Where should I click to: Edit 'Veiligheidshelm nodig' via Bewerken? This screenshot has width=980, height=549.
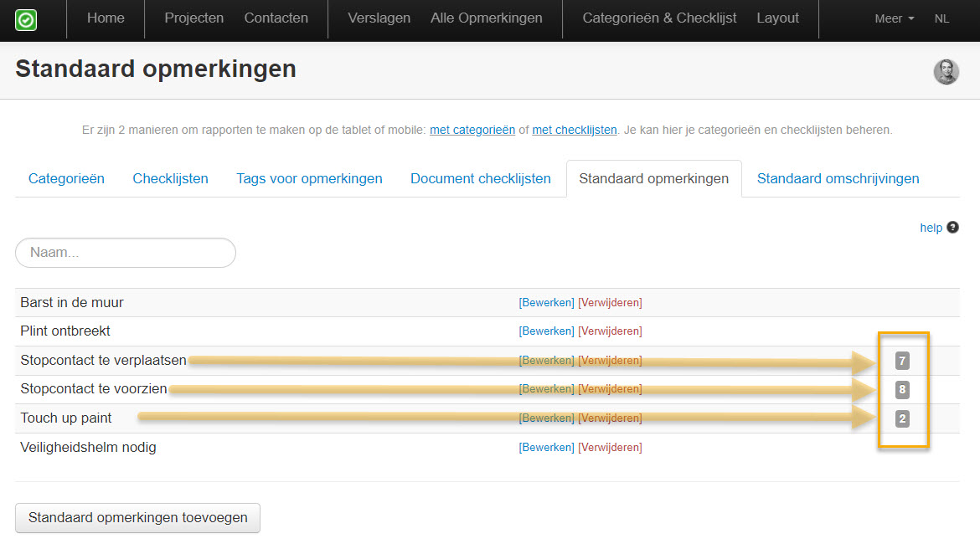tap(546, 447)
